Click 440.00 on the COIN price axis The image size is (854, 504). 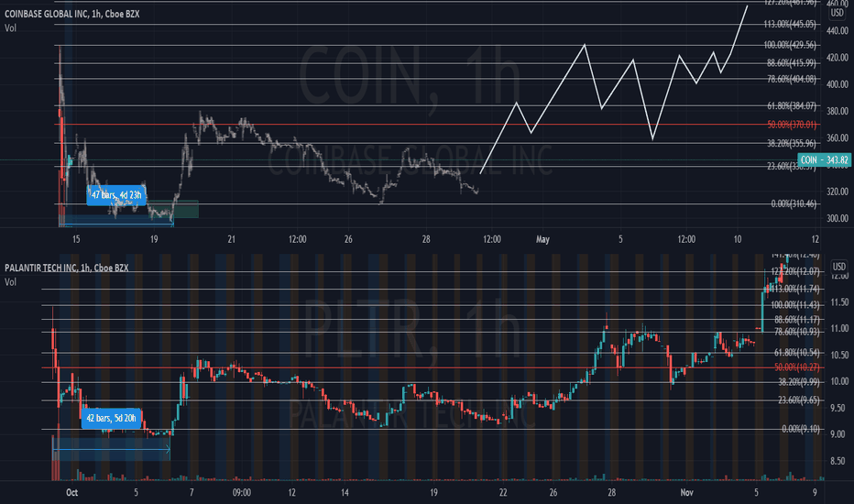click(838, 31)
